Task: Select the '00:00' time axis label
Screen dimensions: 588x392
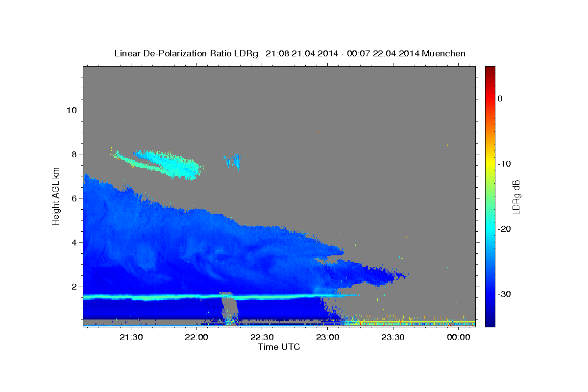Action: pos(459,337)
